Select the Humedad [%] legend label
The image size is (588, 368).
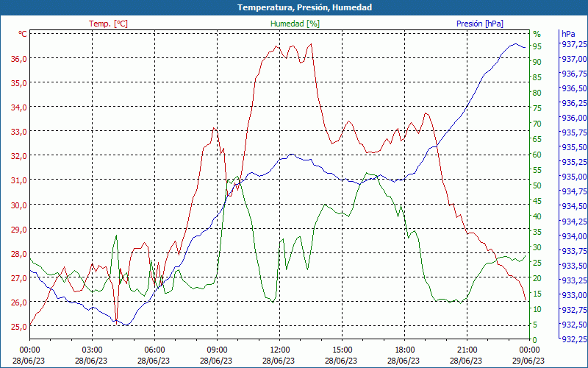[x=295, y=24]
